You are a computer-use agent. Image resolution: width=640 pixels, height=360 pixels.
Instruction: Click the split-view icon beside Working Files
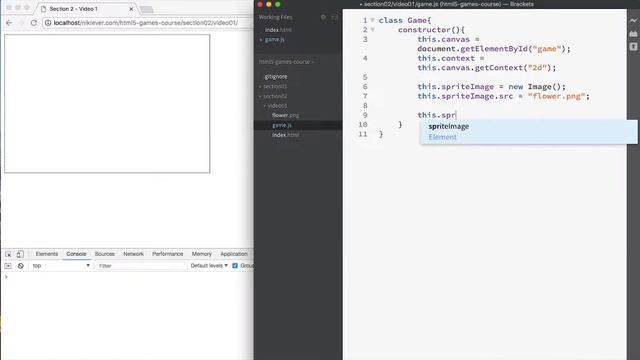pos(335,17)
